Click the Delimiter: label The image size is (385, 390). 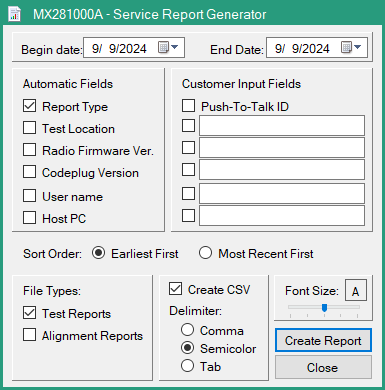pyautogui.click(x=195, y=311)
